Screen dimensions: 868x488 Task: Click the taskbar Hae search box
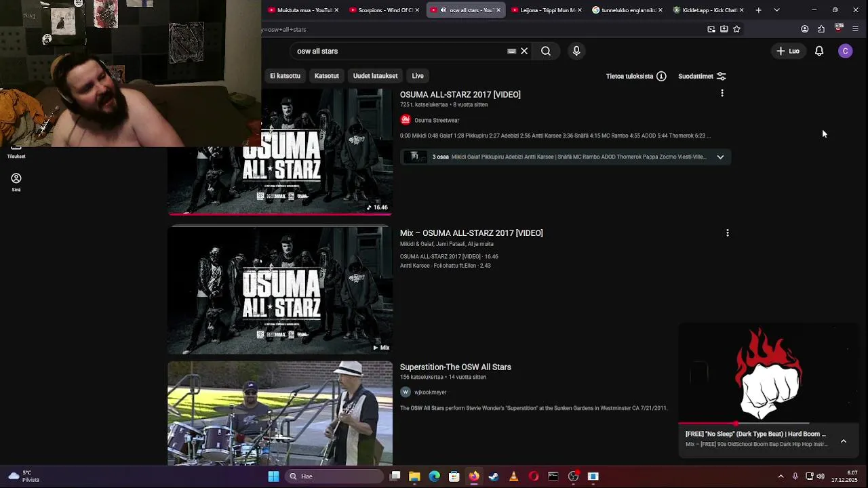pyautogui.click(x=334, y=476)
